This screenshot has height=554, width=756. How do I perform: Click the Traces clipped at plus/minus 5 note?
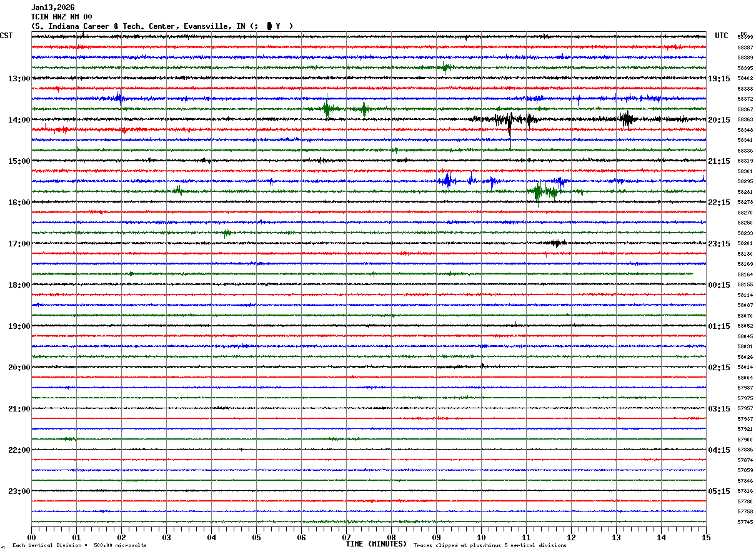[490, 546]
